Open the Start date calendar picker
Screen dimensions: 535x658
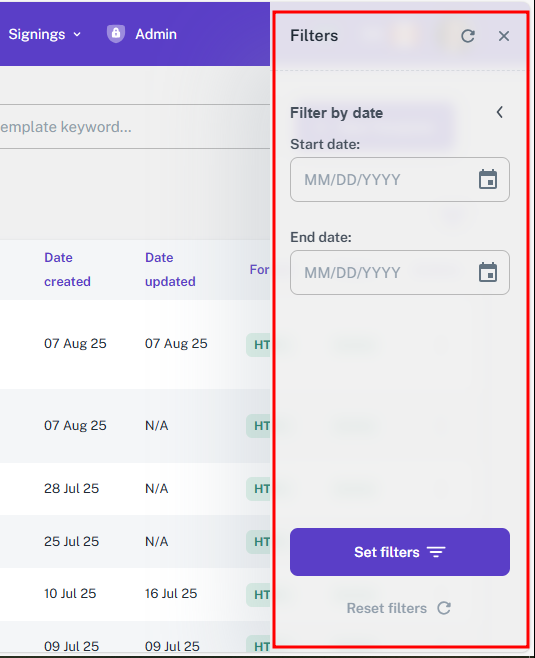488,180
